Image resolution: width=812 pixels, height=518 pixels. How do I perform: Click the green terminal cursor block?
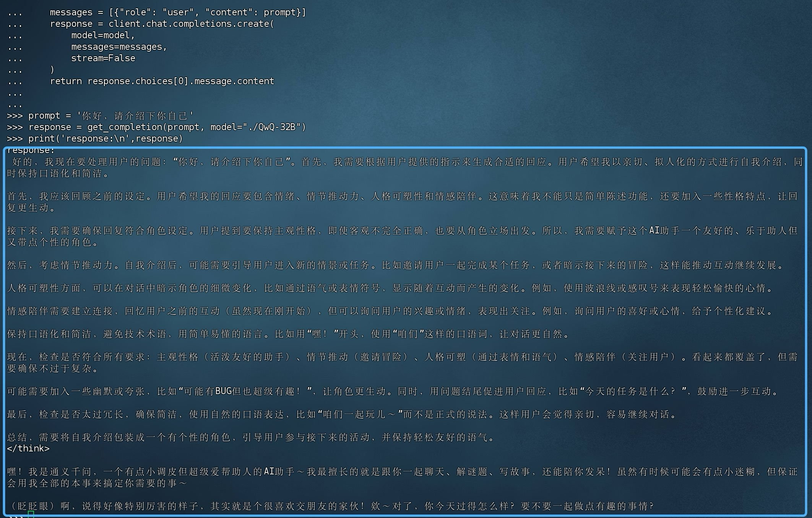(31, 515)
